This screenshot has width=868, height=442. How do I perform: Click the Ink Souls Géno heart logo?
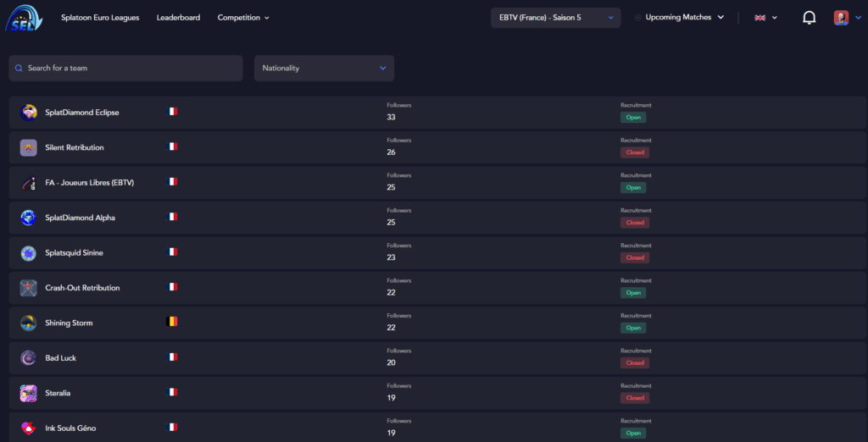tap(28, 428)
